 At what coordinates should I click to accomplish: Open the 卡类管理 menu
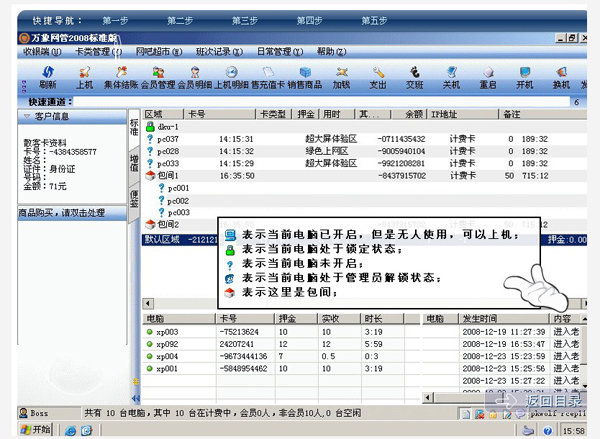[x=98, y=51]
